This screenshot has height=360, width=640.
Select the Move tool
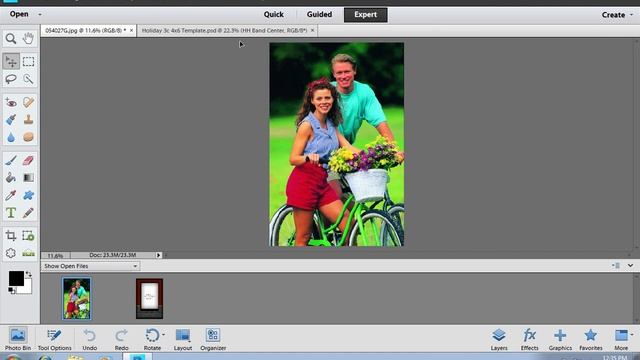click(11, 62)
